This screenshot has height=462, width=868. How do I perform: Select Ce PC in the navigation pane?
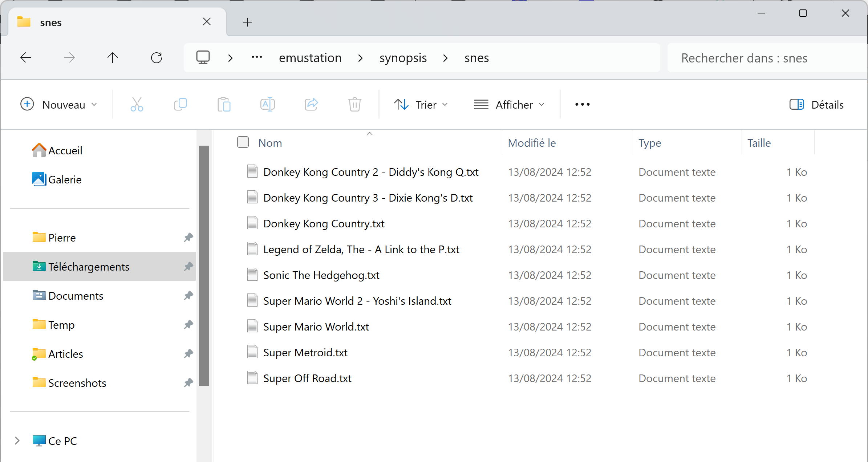pos(54,441)
